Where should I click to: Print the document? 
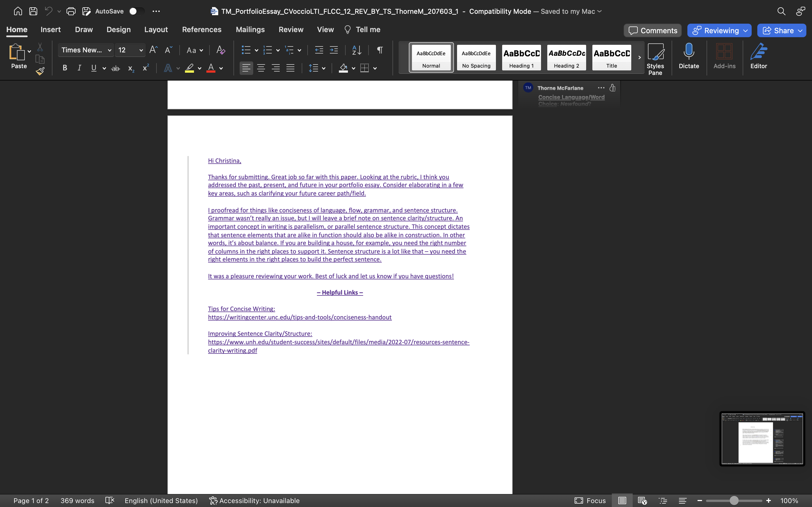[x=71, y=11]
